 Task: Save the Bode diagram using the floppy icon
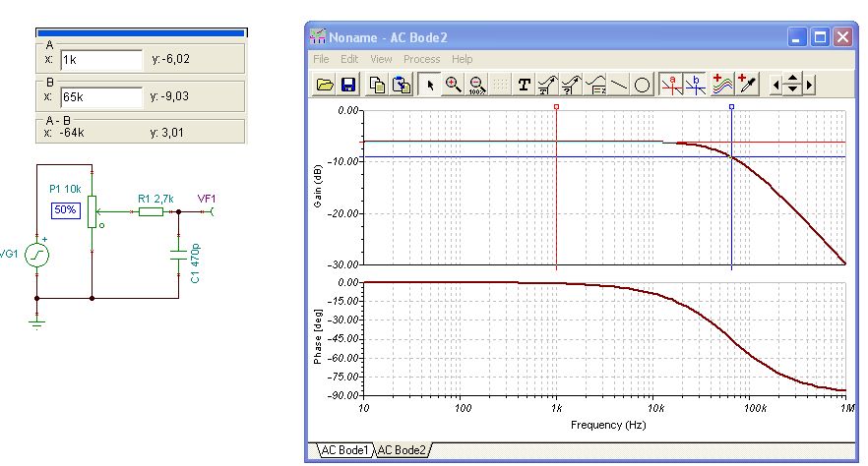(x=348, y=85)
